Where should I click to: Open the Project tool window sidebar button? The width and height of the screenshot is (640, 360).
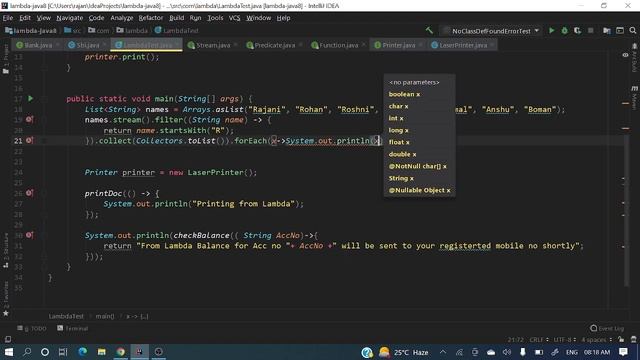click(x=6, y=59)
